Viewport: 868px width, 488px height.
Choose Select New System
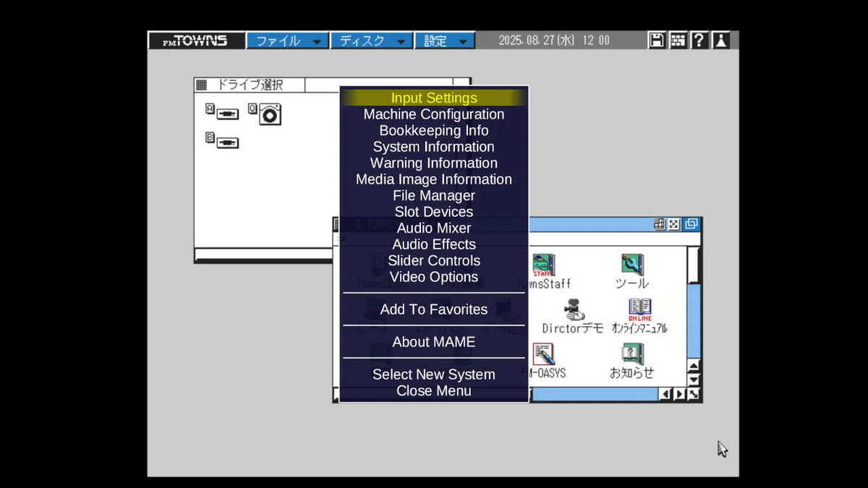coord(434,374)
